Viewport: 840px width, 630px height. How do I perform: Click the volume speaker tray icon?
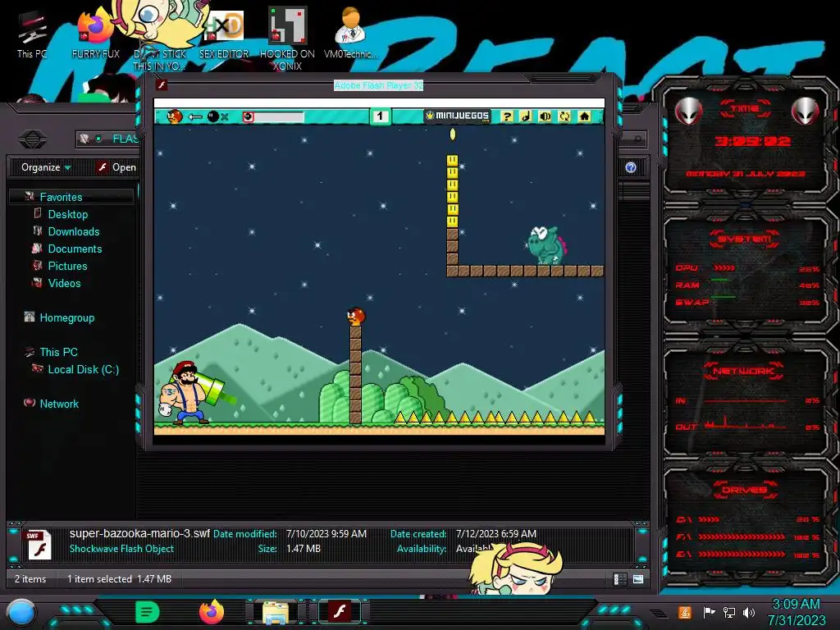748,612
